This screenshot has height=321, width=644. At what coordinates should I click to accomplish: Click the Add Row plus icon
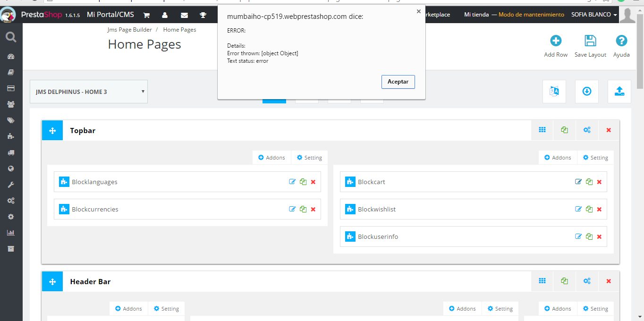click(556, 41)
